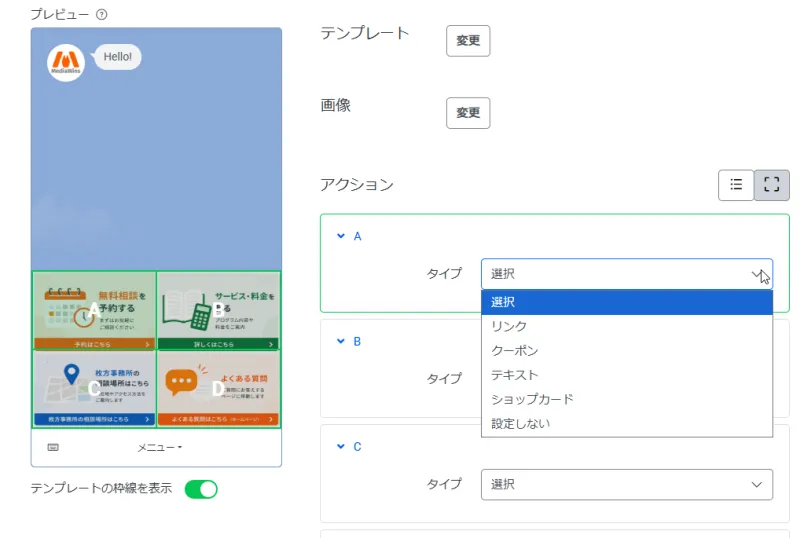Viewport: 800px width, 538px height.
Task: Open the メニュー dropdown in preview footer
Action: (x=159, y=448)
